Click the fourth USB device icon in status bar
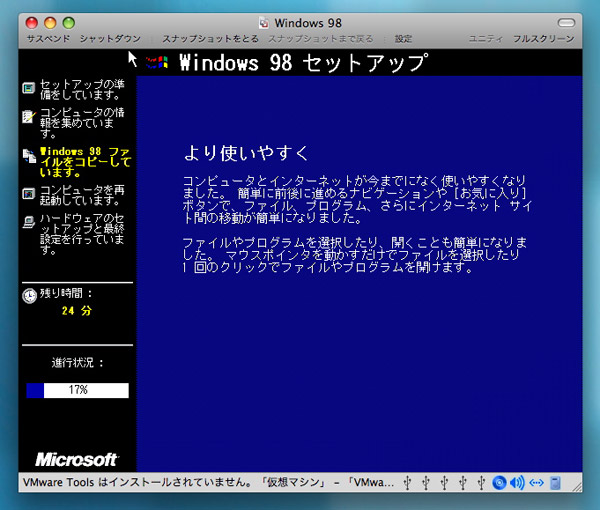The width and height of the screenshot is (600, 510). tap(463, 483)
